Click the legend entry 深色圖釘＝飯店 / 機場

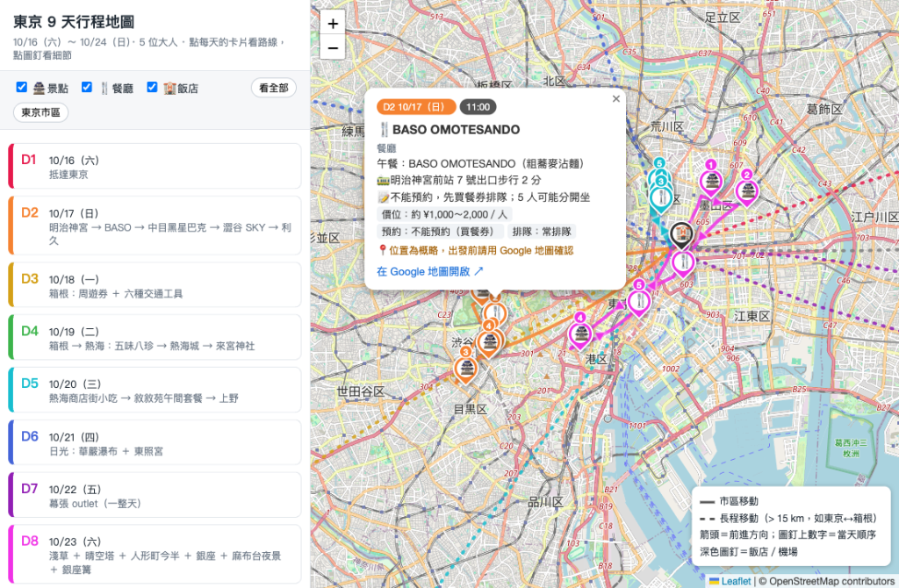point(748,552)
